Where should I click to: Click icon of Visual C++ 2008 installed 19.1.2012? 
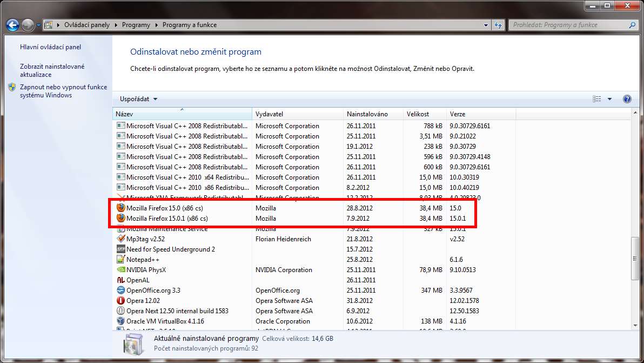(121, 146)
